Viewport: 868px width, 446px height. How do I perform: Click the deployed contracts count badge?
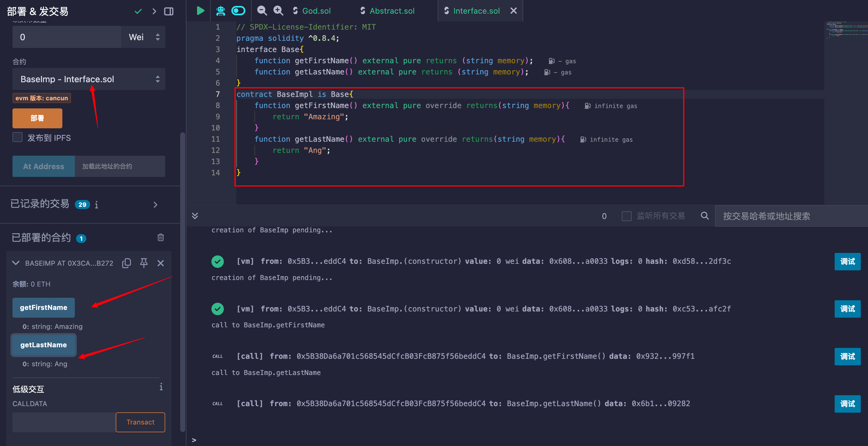[x=81, y=238]
